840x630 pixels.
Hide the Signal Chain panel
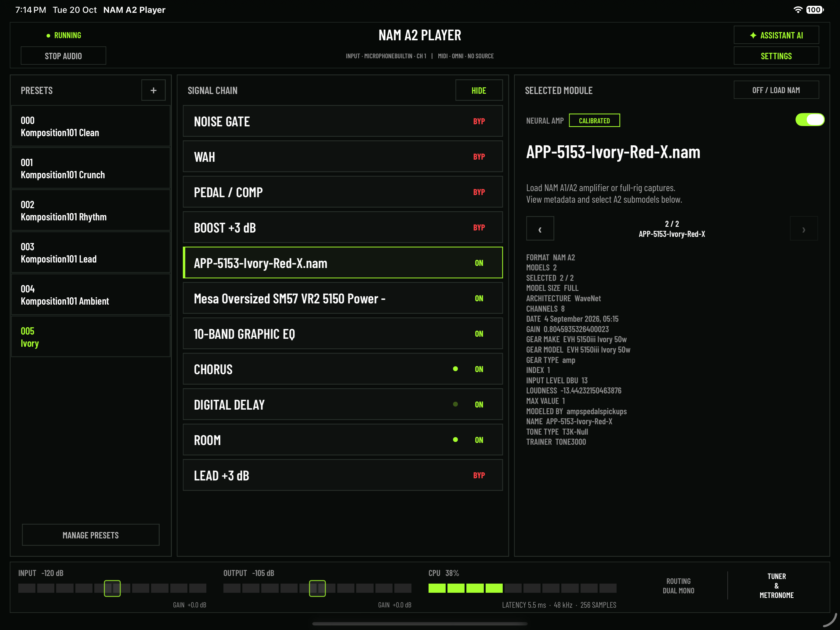click(x=479, y=90)
